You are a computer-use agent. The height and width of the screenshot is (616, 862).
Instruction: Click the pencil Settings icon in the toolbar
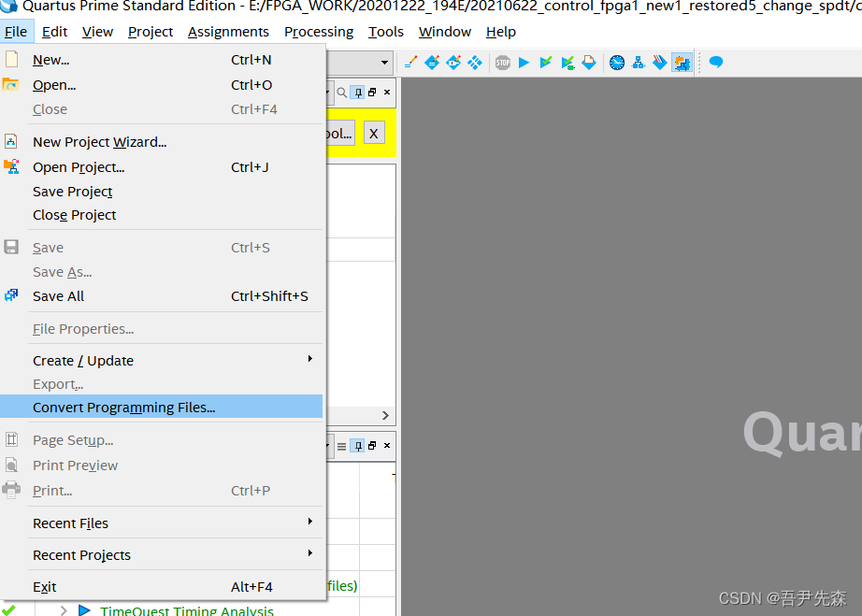click(x=410, y=62)
